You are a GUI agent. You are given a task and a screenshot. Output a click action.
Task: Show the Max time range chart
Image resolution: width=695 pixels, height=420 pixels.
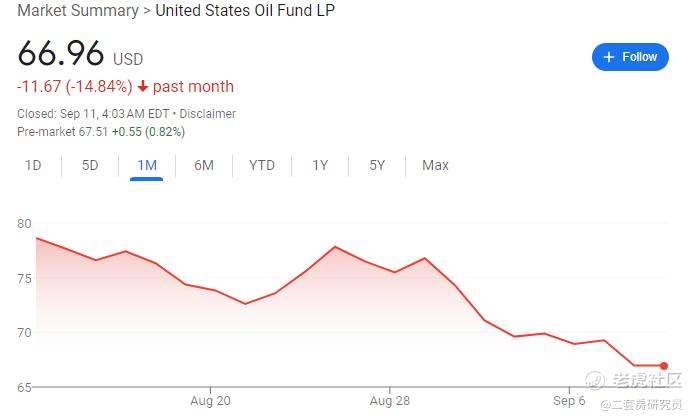point(435,165)
